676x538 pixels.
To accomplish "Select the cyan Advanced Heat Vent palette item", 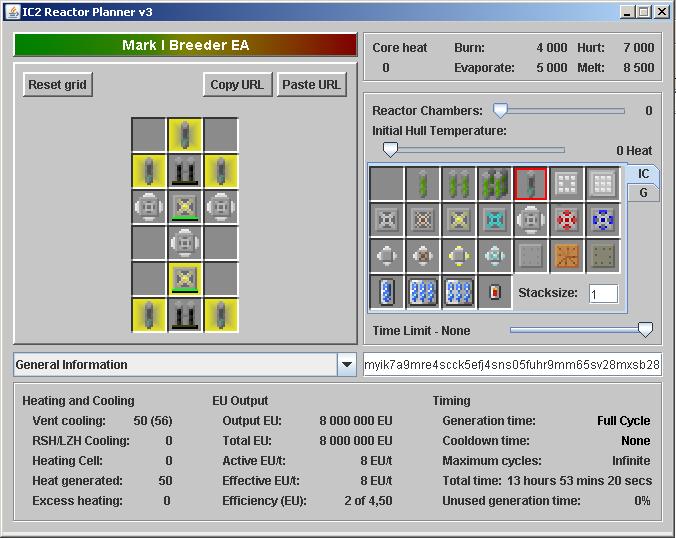I will click(x=494, y=220).
